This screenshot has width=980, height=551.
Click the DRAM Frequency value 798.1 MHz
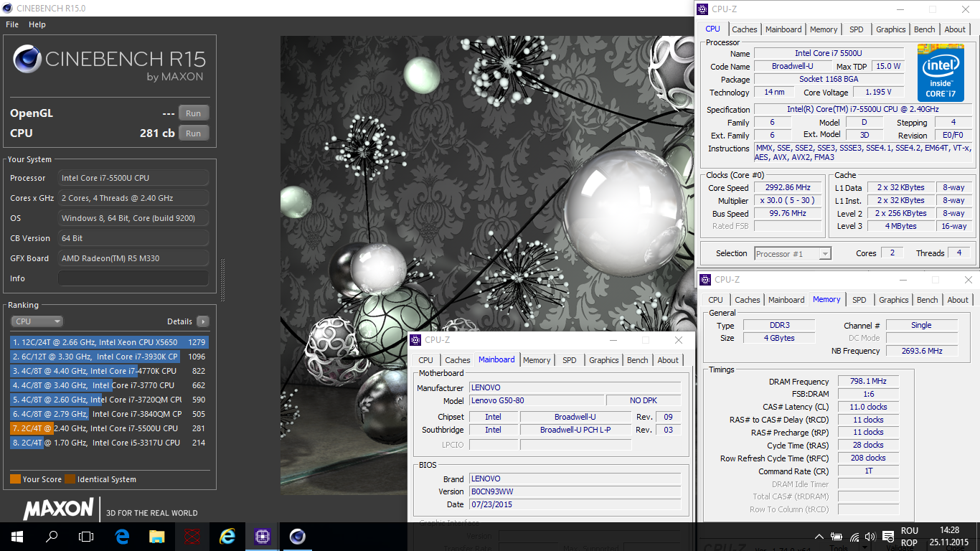coord(868,382)
